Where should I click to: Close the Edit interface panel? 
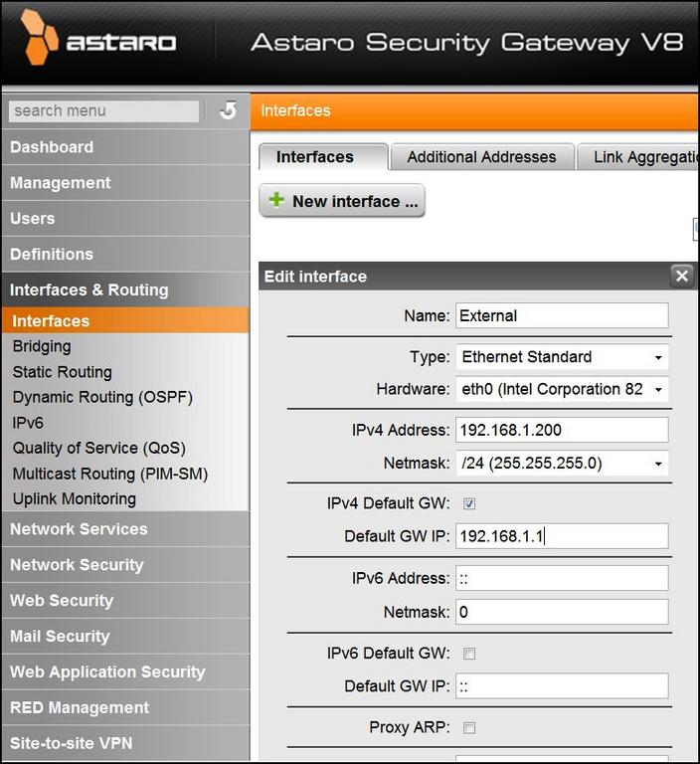(681, 277)
